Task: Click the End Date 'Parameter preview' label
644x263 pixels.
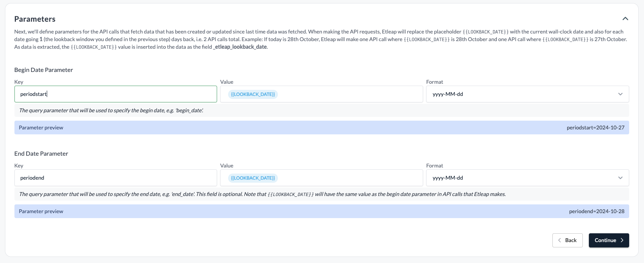Action: (41, 211)
